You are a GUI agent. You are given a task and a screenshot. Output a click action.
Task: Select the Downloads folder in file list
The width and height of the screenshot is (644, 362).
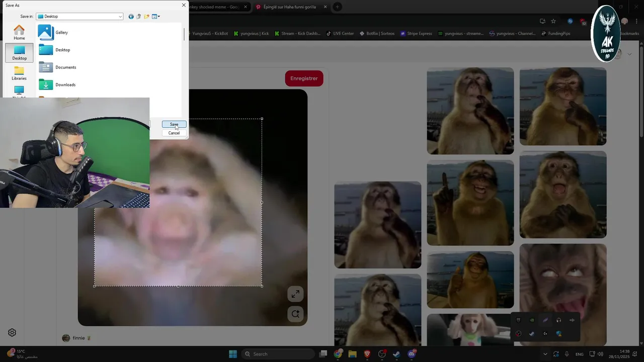[x=57, y=84]
